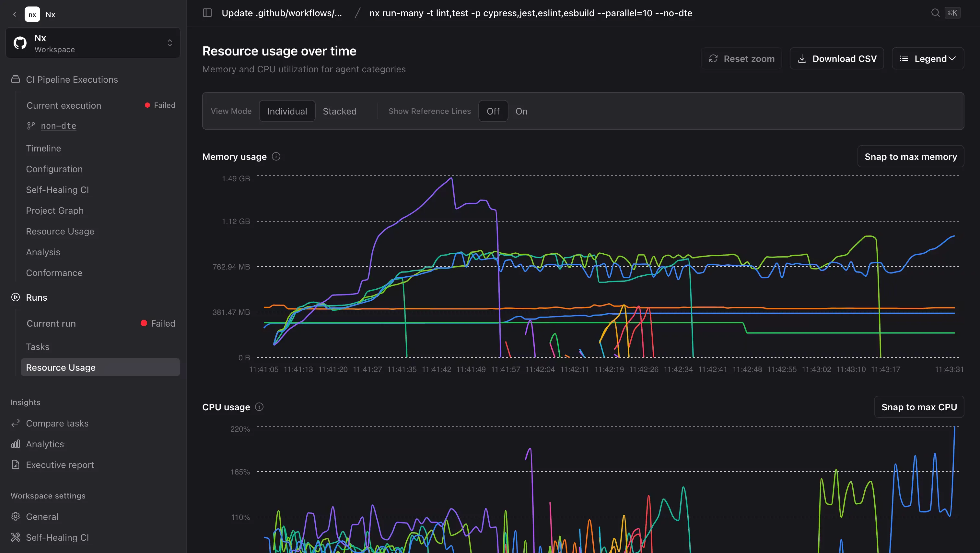Click Snap to max CPU
The image size is (980, 553).
click(919, 407)
